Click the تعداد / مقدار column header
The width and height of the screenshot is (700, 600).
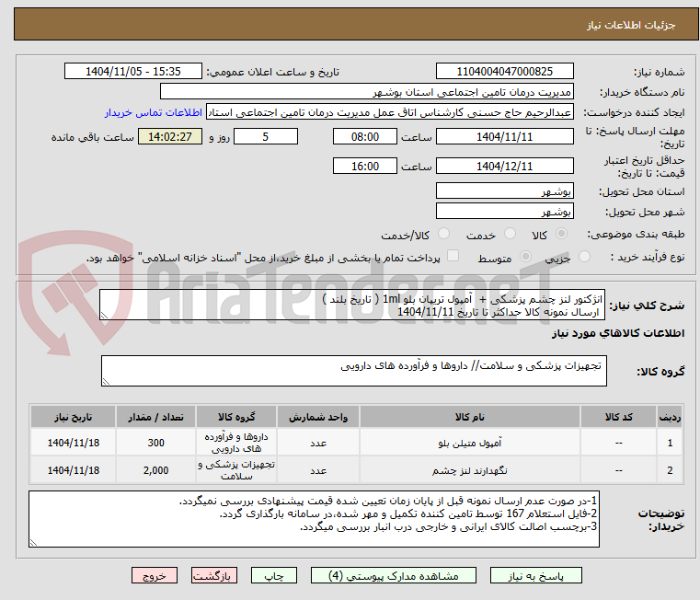pyautogui.click(x=155, y=417)
